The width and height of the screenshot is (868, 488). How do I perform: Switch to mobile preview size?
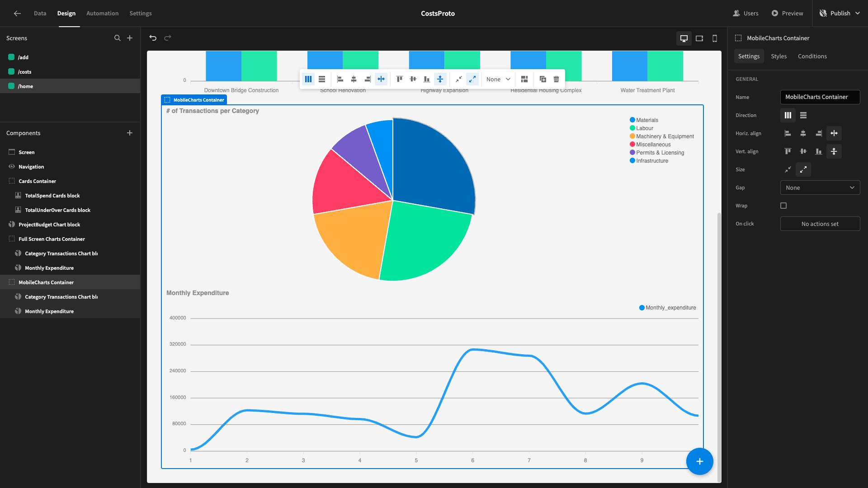(715, 38)
